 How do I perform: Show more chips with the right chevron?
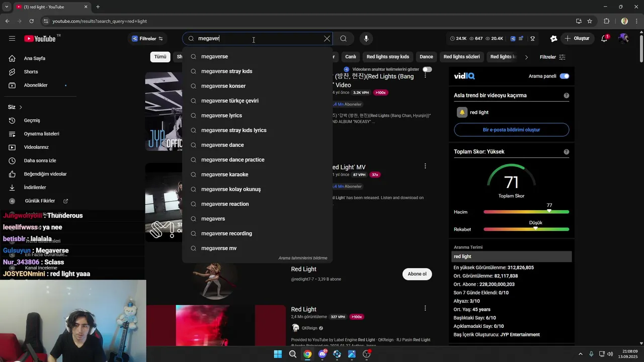point(526,57)
